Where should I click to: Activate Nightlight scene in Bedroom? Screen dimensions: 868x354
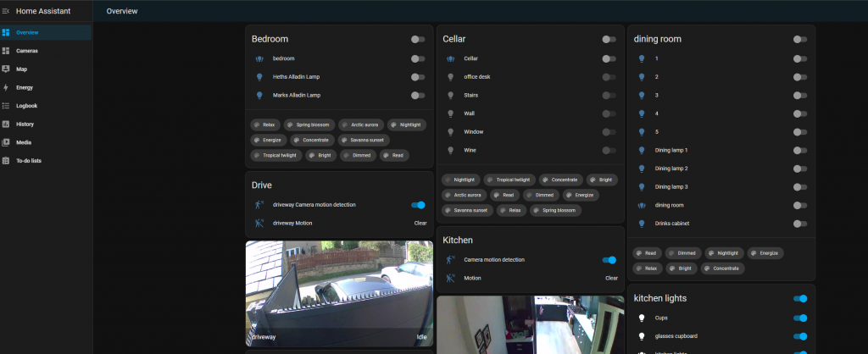tap(407, 124)
